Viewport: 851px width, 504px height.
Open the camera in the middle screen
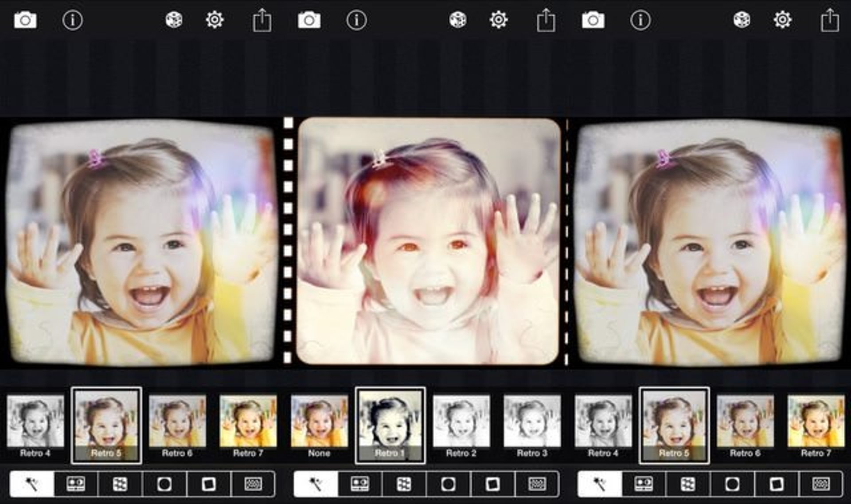309,20
